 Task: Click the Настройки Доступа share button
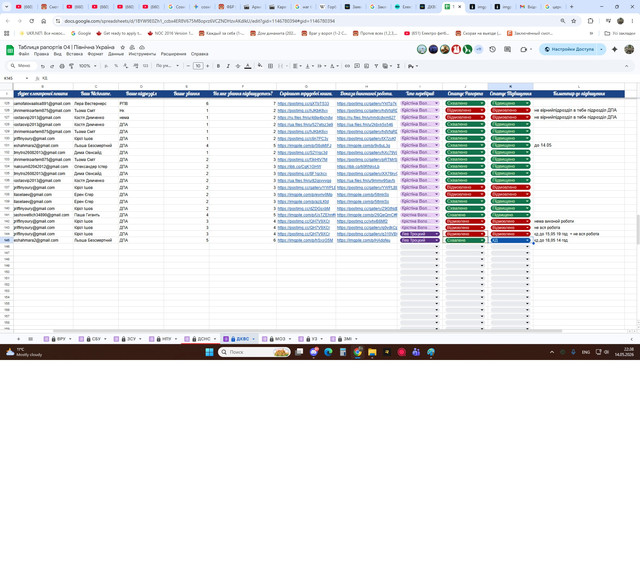point(569,49)
